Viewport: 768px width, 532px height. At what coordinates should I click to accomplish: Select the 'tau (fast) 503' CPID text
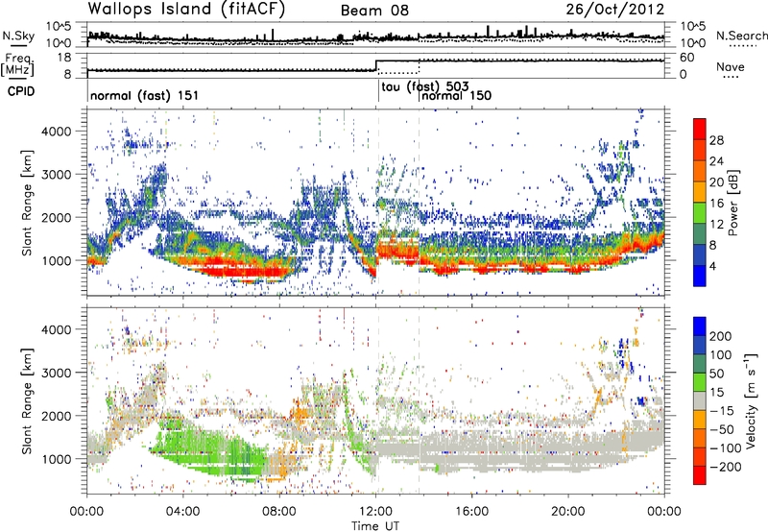(425, 86)
